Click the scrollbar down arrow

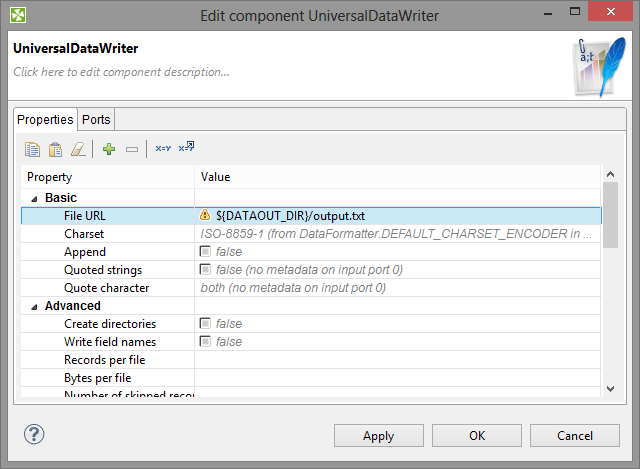pyautogui.click(x=610, y=388)
